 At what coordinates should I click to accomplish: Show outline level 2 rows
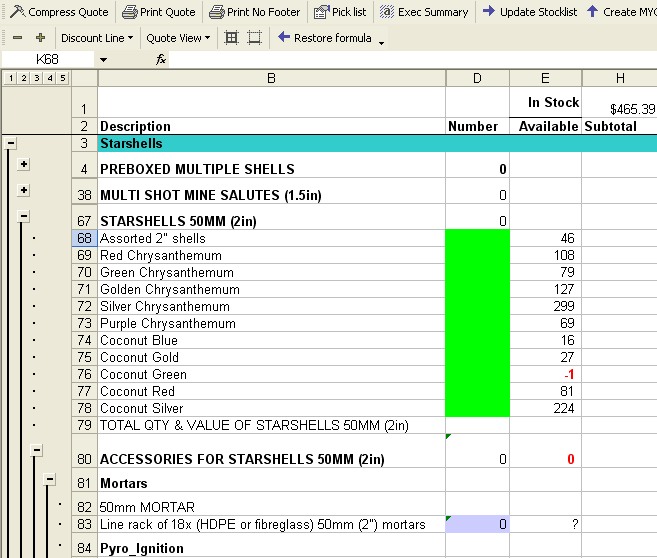23,78
